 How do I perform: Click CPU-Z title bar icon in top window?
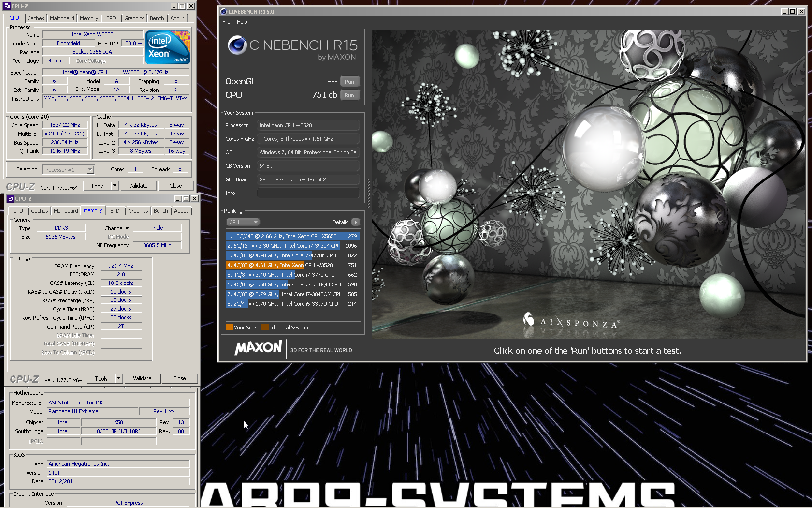6,6
